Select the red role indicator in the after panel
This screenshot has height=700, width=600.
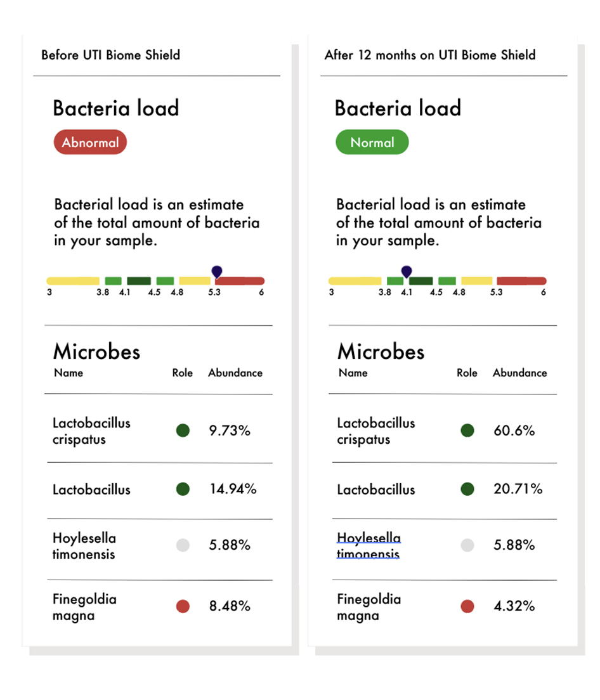click(467, 606)
